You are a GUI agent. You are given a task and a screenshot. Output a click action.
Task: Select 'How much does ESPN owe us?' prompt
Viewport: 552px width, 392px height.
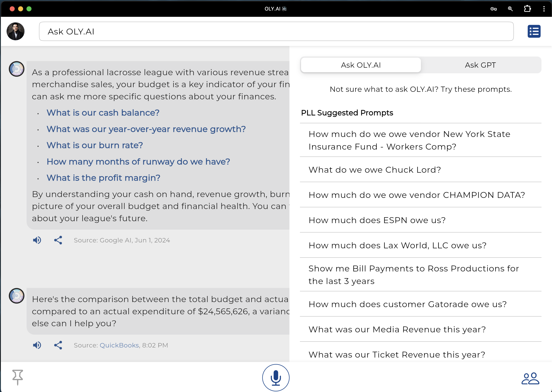(377, 220)
